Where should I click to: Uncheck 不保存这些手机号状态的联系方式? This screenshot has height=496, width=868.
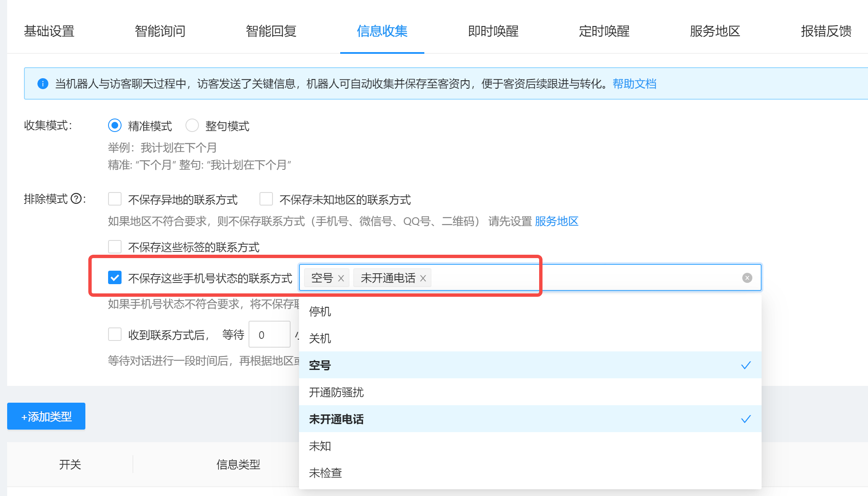[x=115, y=278]
